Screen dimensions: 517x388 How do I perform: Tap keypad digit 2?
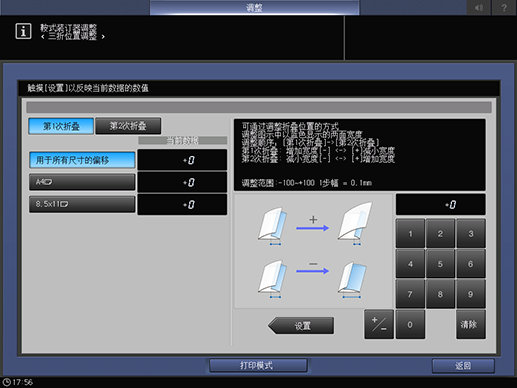tap(440, 233)
